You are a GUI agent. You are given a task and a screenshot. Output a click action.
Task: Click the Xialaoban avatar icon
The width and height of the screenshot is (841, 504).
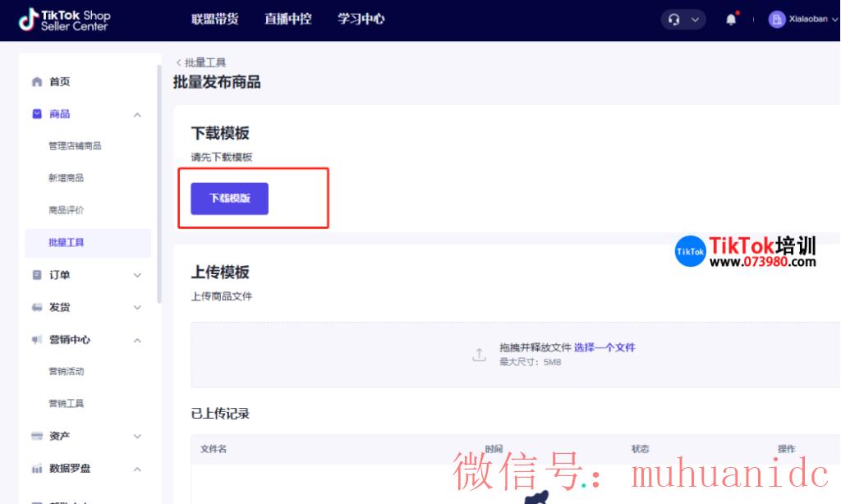pos(777,19)
